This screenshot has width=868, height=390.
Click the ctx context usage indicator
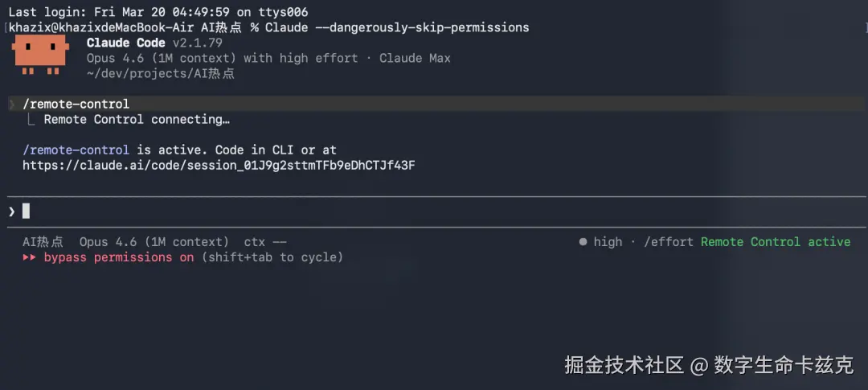265,242
